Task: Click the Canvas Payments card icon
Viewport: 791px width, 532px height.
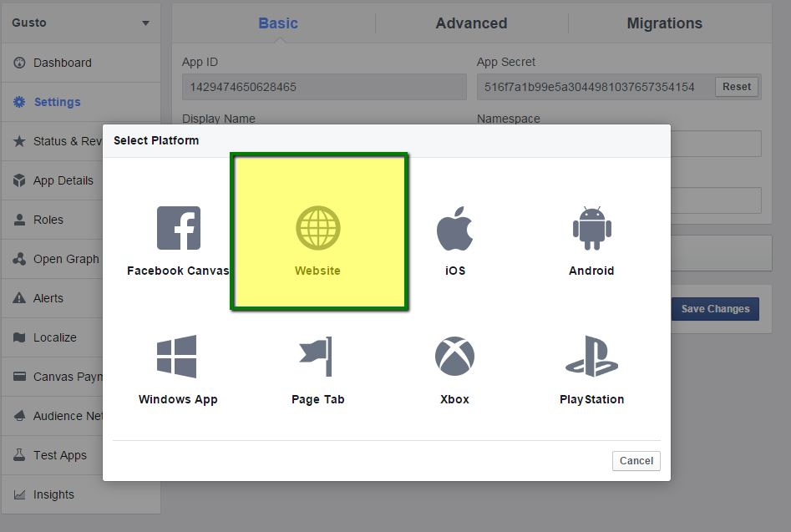Action: 19,377
